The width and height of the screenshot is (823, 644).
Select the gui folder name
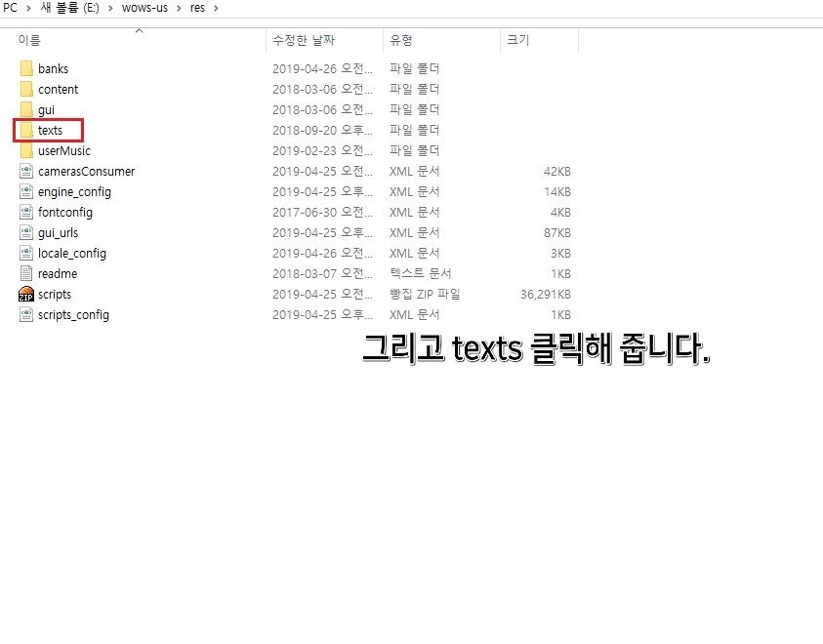coord(46,110)
